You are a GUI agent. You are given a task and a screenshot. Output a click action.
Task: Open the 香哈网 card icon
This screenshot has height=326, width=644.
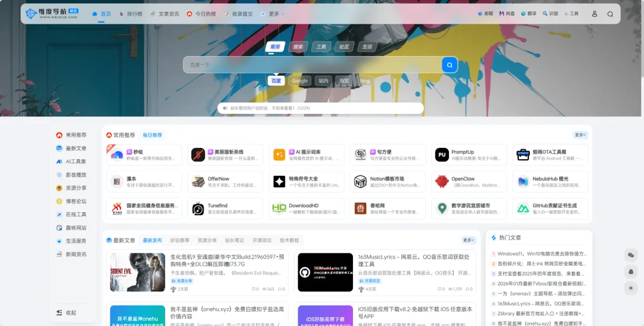point(361,209)
